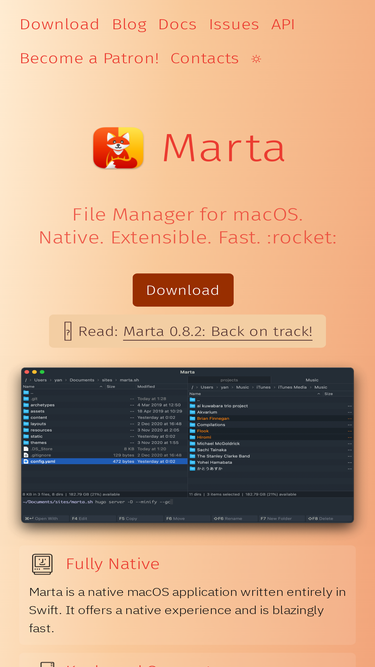Open the Issues link
This screenshot has height=667, width=375.
(x=234, y=24)
